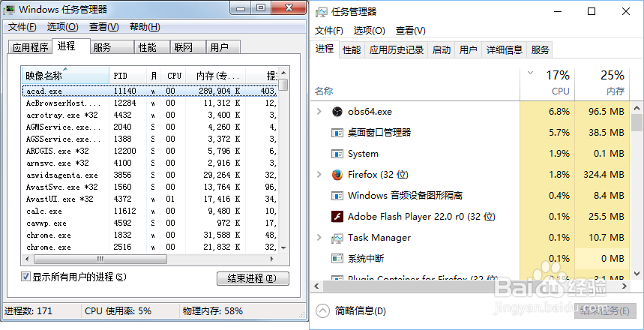The width and height of the screenshot is (644, 330).
Task: Sort by the 25% 内存 column header
Action: (x=602, y=84)
